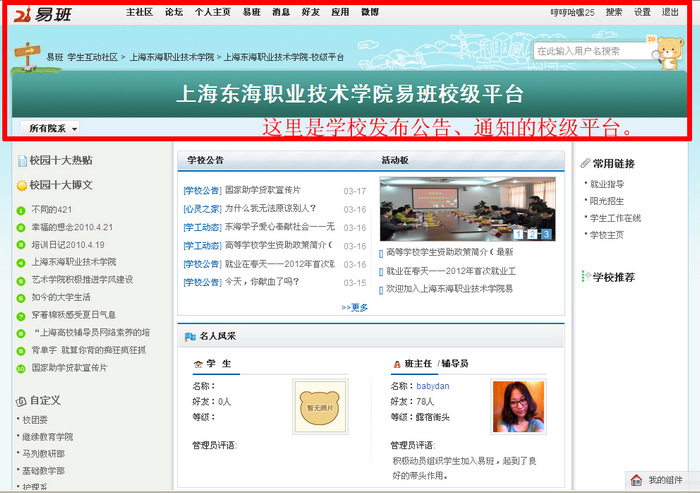Open the 我的组件 button
This screenshot has width=700, height=493.
tap(662, 480)
